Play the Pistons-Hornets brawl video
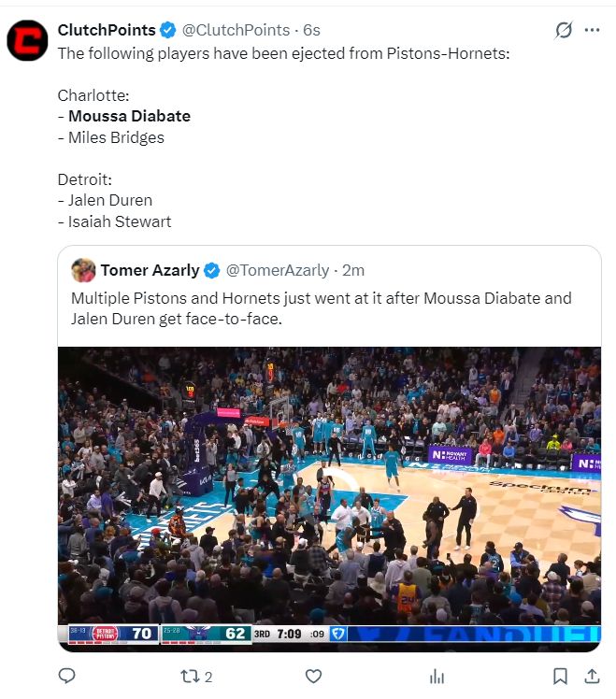This screenshot has width=616, height=699. tap(329, 499)
